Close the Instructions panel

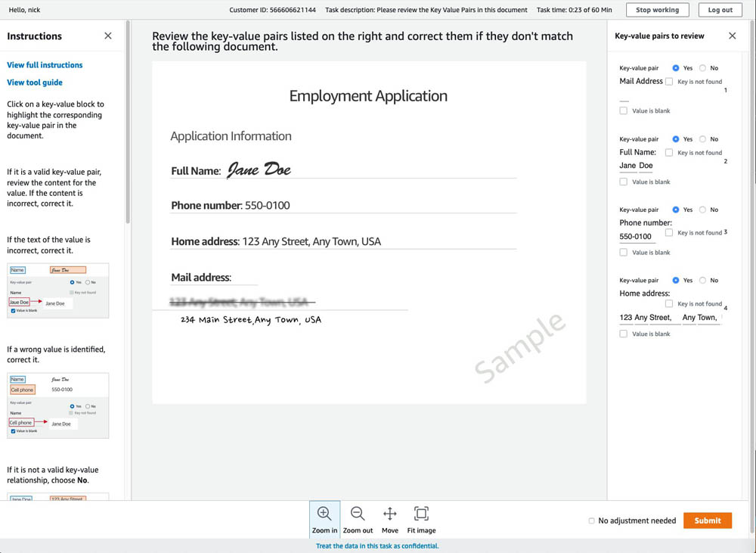coord(108,36)
